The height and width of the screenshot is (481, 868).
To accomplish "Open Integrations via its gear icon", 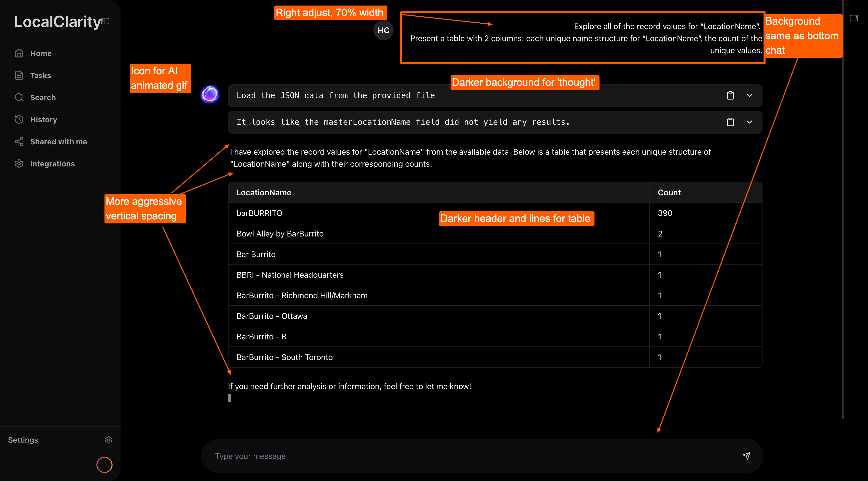I will click(19, 164).
